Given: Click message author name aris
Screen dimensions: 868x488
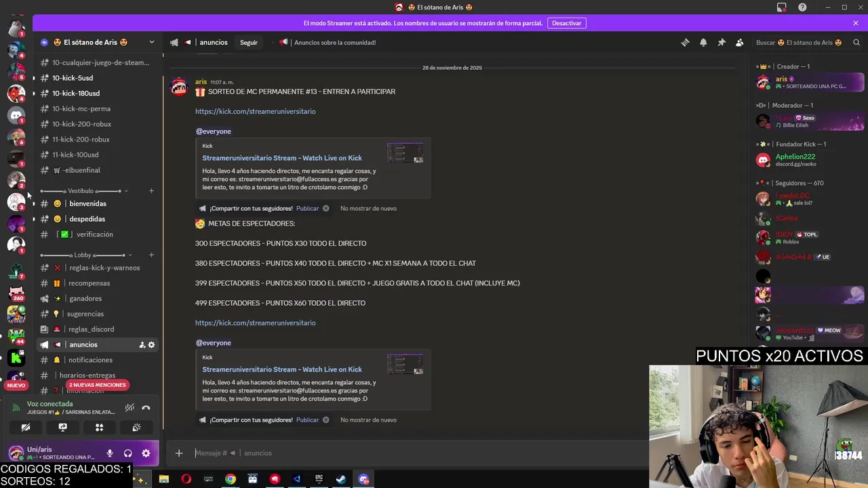Looking at the screenshot, I should 201,82.
